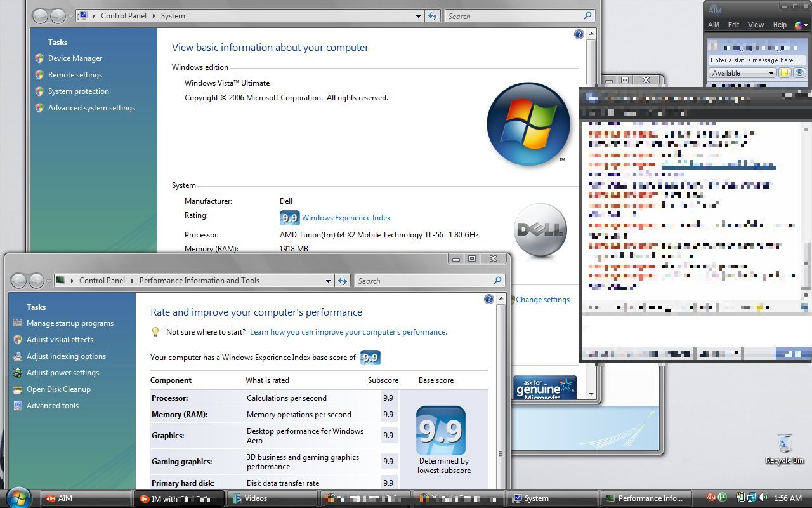The height and width of the screenshot is (508, 812).
Task: Click Back arrow in System window
Action: 41,16
